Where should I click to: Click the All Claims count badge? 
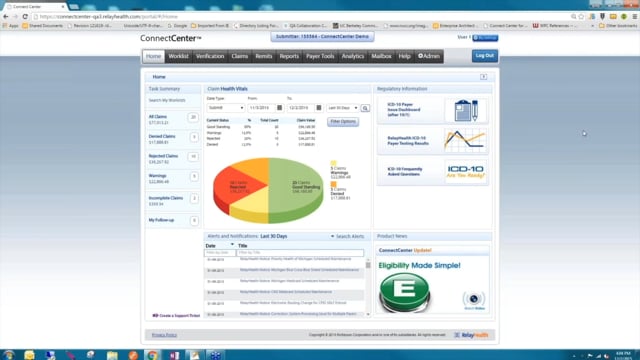[193, 118]
